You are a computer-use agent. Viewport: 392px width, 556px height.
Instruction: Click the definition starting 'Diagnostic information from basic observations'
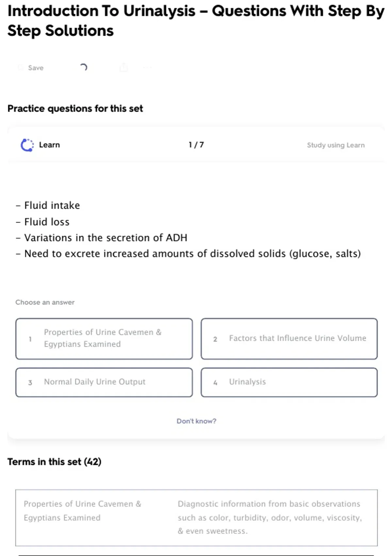pyautogui.click(x=269, y=517)
